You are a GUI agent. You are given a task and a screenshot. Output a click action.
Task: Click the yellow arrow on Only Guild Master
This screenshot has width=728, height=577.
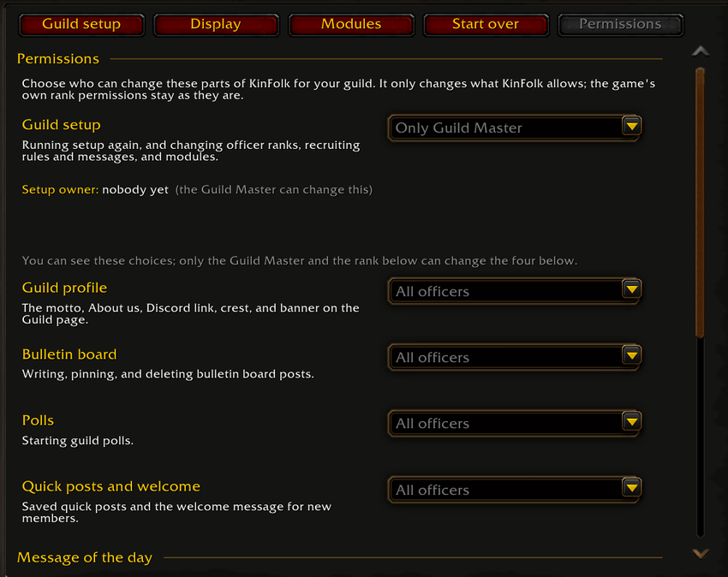point(631,126)
